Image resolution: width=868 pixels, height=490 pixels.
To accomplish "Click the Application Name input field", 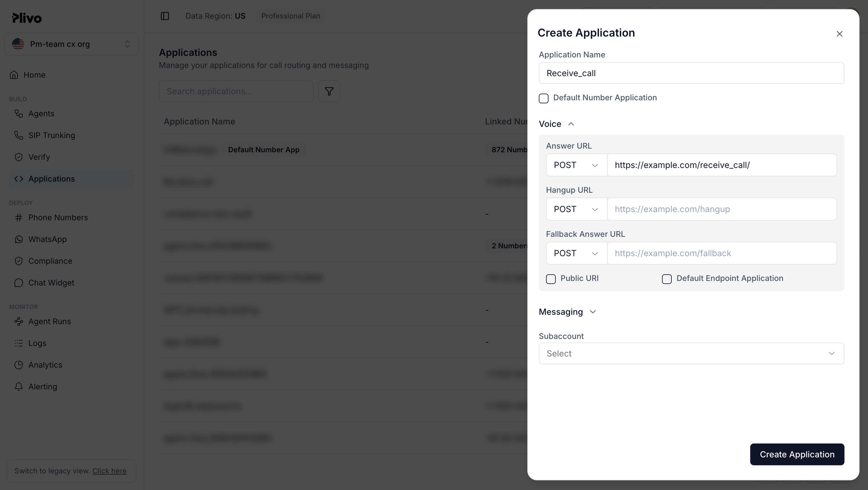I will pos(691,73).
